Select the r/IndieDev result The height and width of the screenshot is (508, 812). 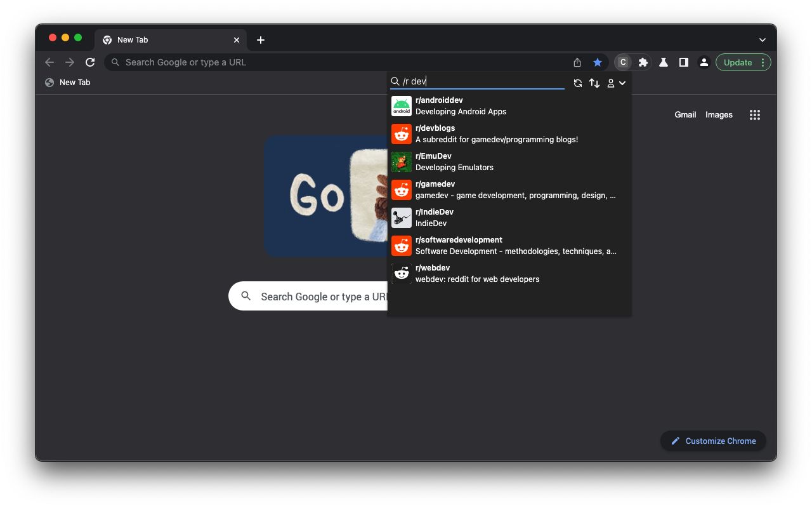coord(509,218)
